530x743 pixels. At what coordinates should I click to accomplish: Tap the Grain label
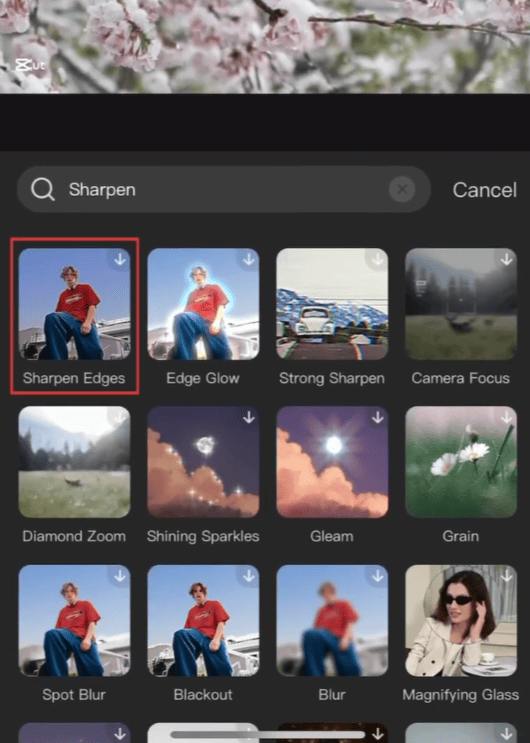tap(460, 536)
